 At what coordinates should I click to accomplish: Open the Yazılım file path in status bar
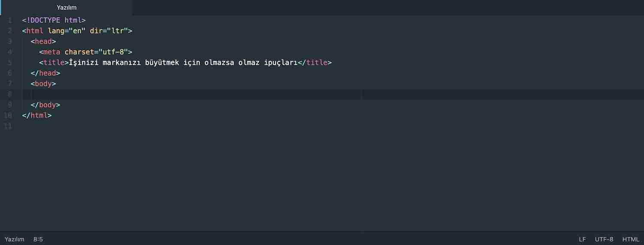pyautogui.click(x=15, y=239)
